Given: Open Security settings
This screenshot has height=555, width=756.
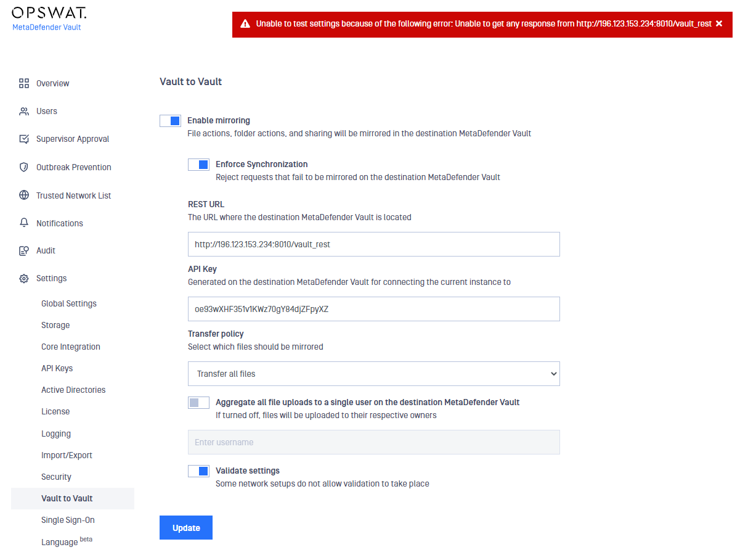Looking at the screenshot, I should [x=56, y=477].
